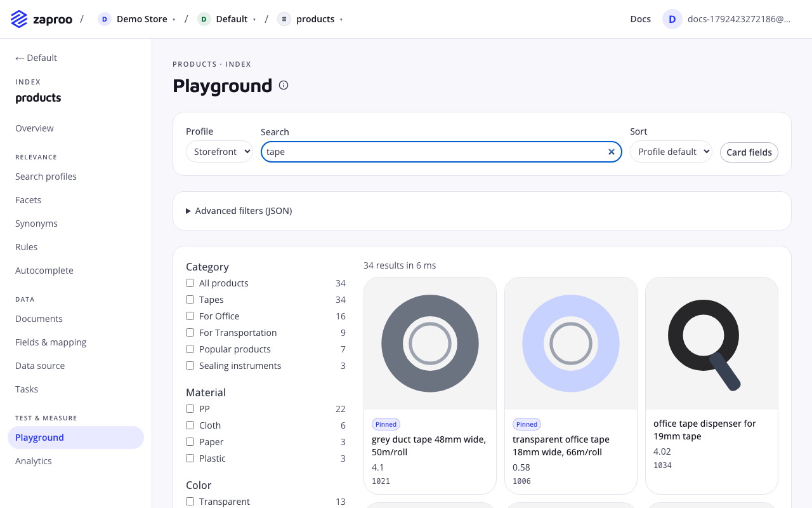
Task: Tick the For Transportation checkbox
Action: tap(190, 333)
